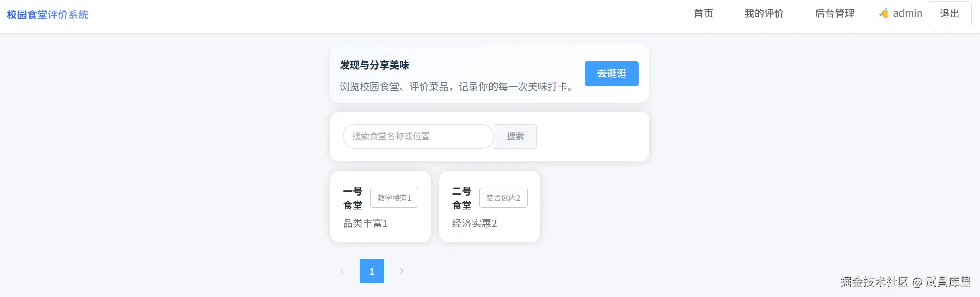
Task: Click the 发现与分享美味 heading
Action: [374, 65]
